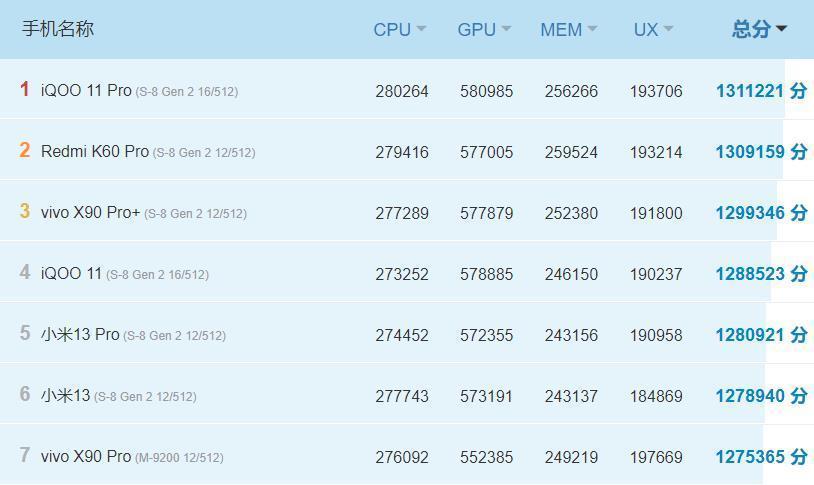814x485 pixels.
Task: Click total score 1311221 分
Action: [760, 91]
